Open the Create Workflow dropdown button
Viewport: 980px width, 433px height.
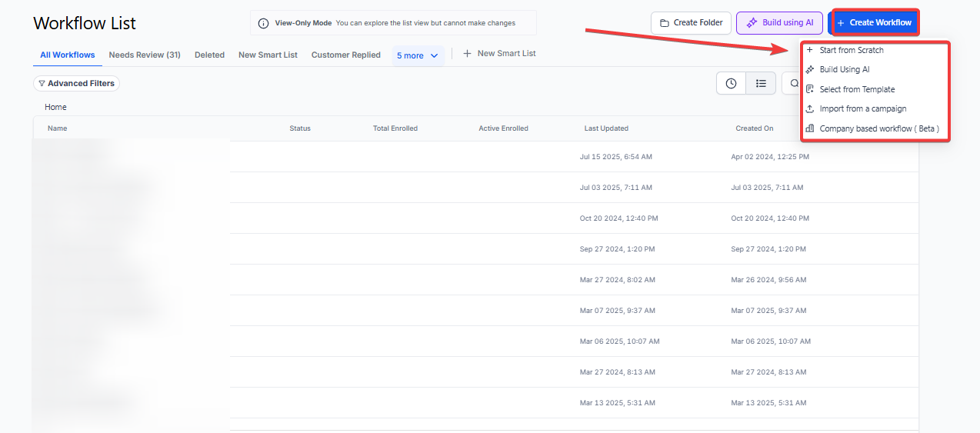pos(875,23)
